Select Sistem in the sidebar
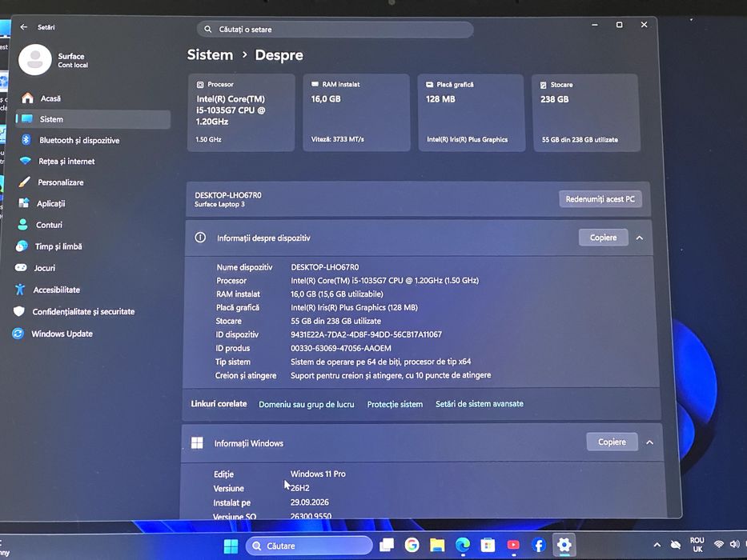This screenshot has height=560, width=747. pyautogui.click(x=93, y=119)
